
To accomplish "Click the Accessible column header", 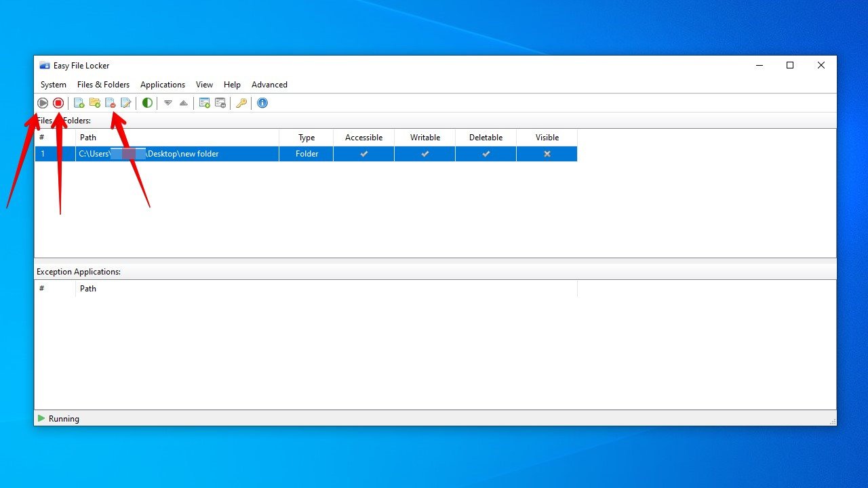I will [x=364, y=138].
